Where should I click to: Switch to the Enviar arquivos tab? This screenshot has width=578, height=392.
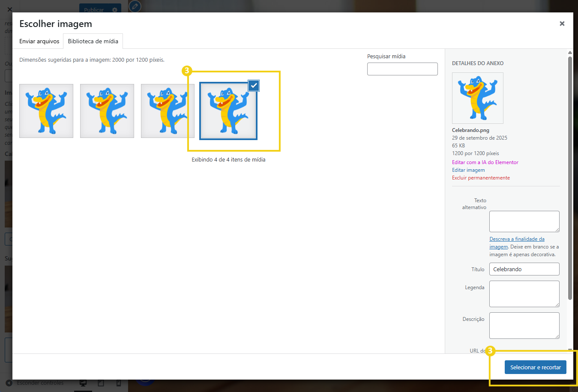pos(39,41)
